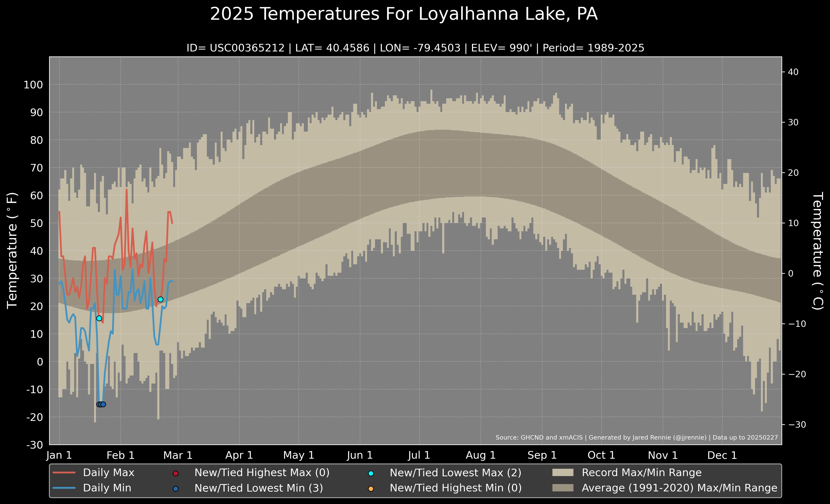Click 'New/Tied Lowest Min (3)' legend text
The image size is (830, 504).
point(259,488)
